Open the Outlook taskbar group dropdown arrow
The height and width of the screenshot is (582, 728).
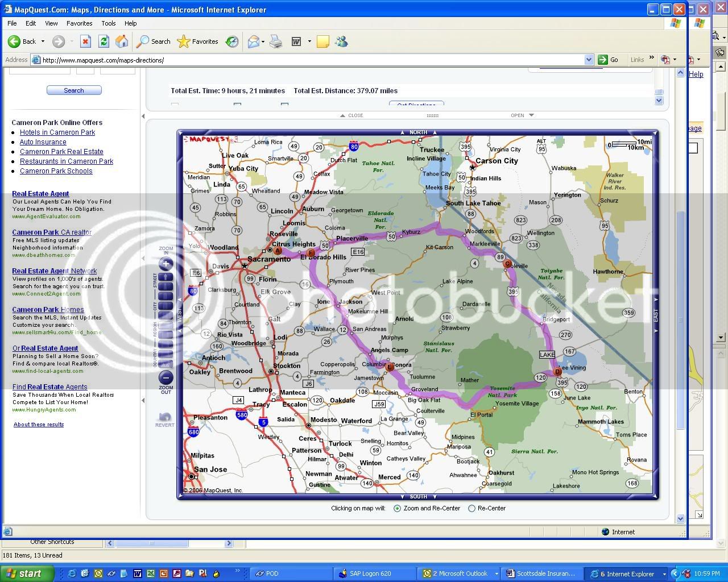coord(496,574)
